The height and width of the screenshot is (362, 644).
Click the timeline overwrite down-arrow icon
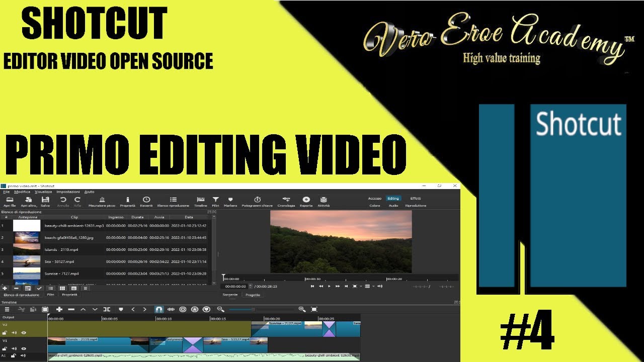(95, 309)
